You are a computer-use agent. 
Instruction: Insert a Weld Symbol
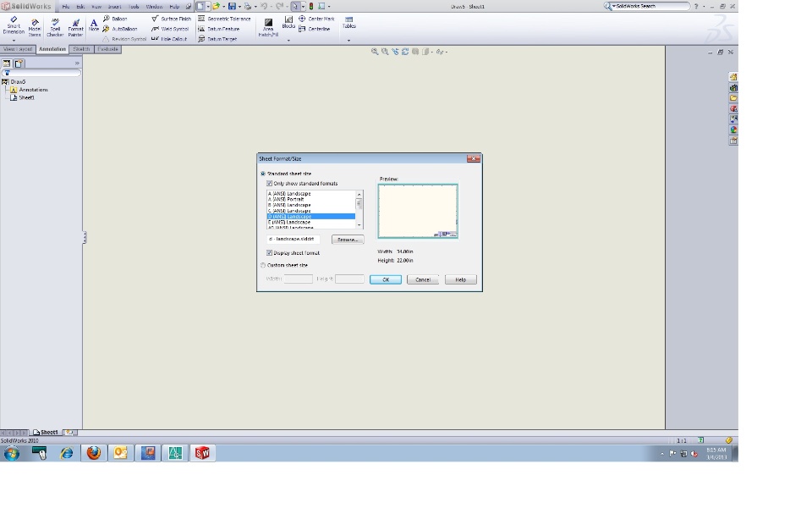(x=170, y=29)
